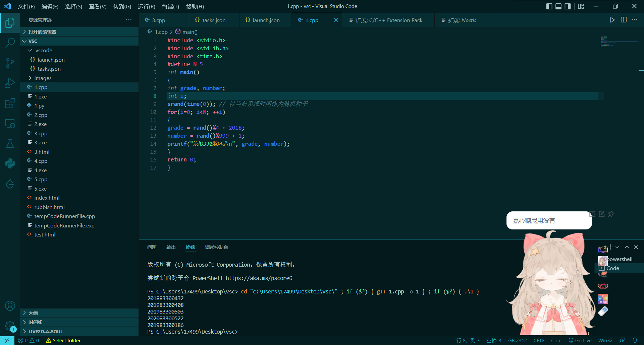
Task: Open index.html in the file tree
Action: click(79, 198)
